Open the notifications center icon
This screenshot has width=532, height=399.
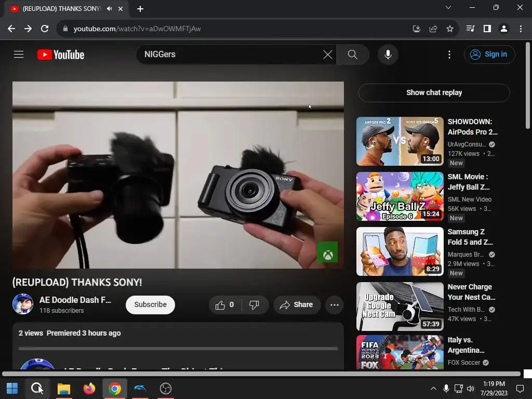[x=520, y=389]
